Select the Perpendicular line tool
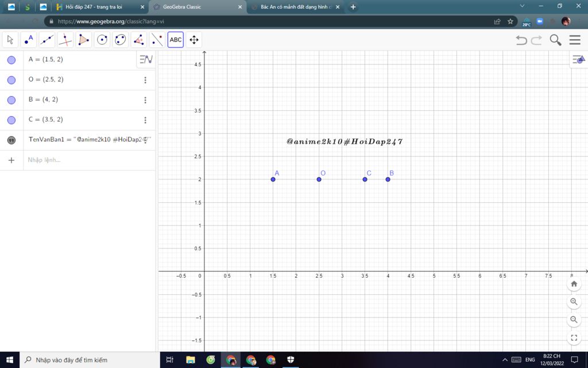This screenshot has width=588, height=368. (65, 40)
